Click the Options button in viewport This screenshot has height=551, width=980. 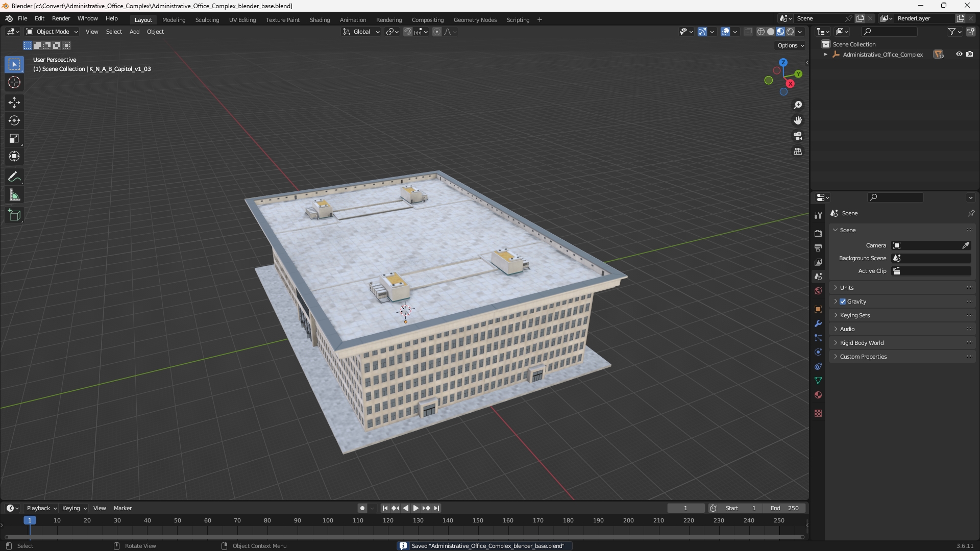click(x=791, y=45)
